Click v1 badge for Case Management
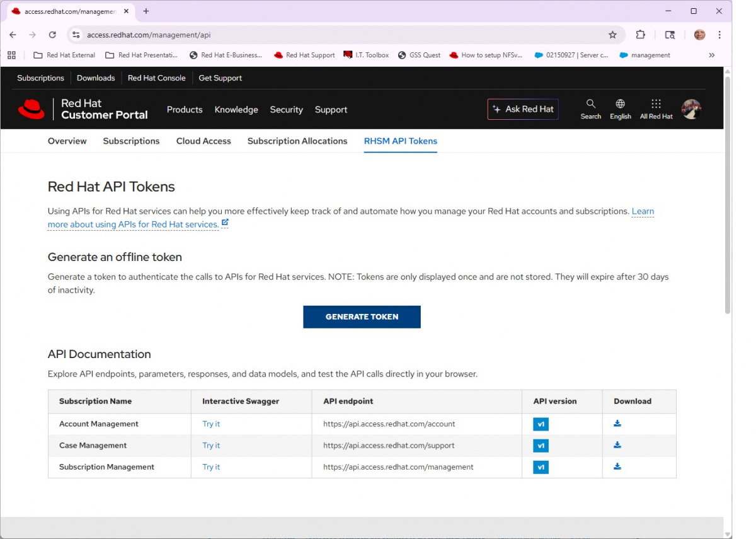 click(x=541, y=446)
